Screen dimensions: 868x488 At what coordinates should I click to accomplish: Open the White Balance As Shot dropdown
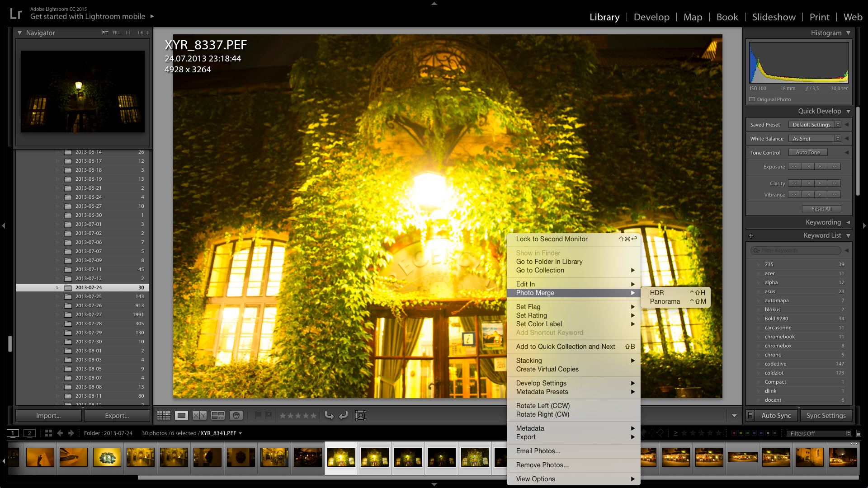[815, 139]
